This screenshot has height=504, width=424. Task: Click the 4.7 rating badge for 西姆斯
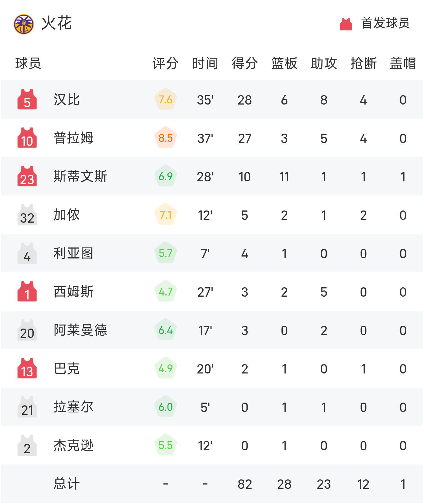coord(166,292)
